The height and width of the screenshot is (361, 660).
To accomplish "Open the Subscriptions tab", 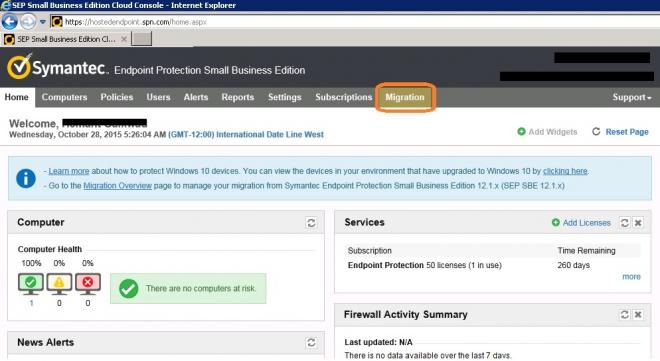I will pyautogui.click(x=343, y=97).
